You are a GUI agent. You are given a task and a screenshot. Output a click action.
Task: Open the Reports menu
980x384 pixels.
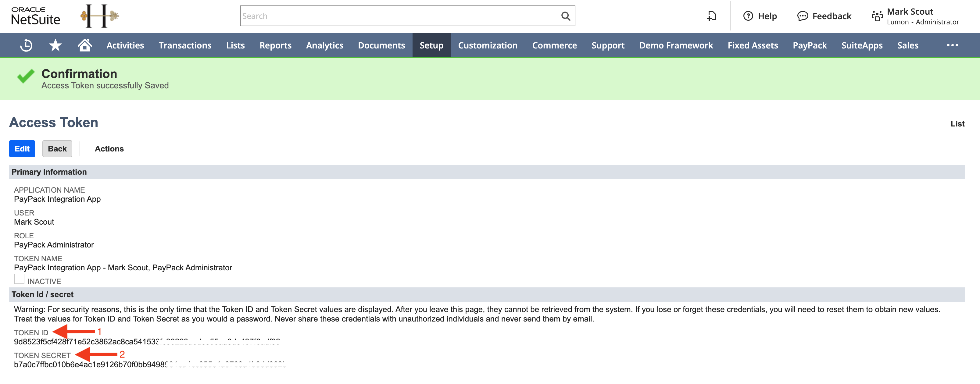pyautogui.click(x=275, y=45)
